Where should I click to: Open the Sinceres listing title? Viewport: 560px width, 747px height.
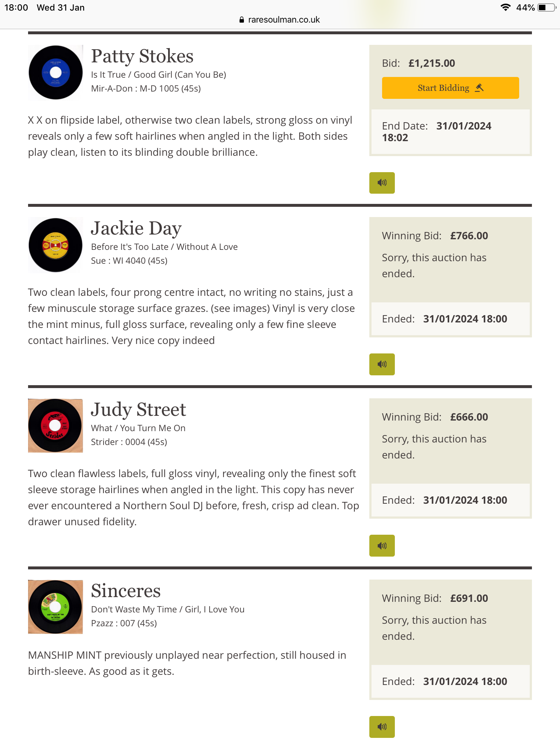coord(126,591)
